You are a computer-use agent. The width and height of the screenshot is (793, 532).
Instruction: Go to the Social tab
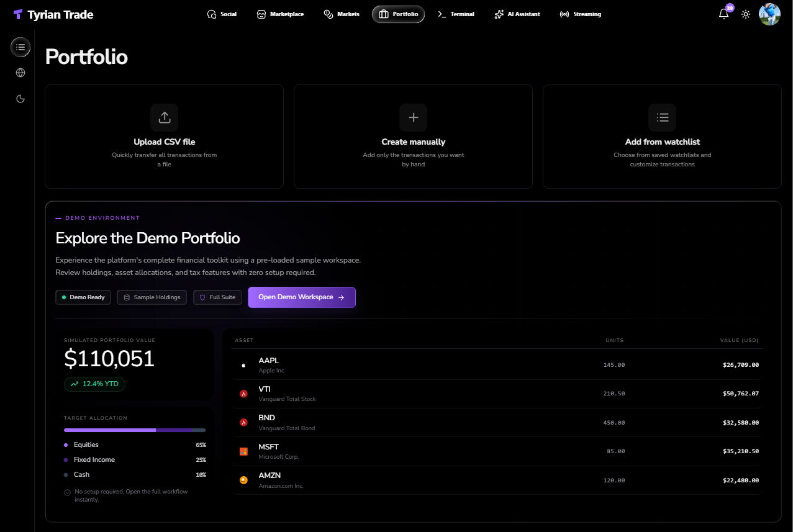point(222,14)
